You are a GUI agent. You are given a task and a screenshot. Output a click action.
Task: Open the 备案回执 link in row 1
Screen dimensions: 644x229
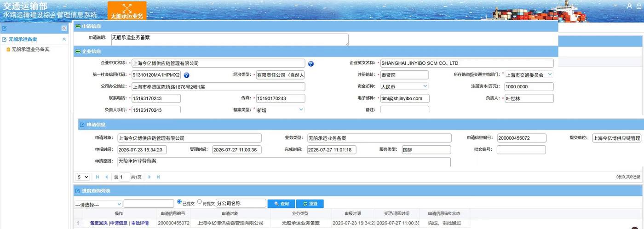coord(98,223)
